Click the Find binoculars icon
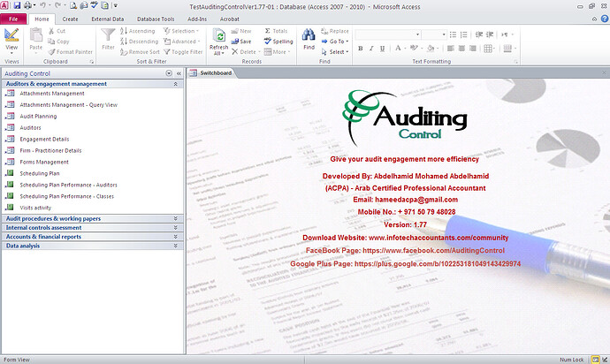Viewport: 610px width, 364px height. point(309,36)
